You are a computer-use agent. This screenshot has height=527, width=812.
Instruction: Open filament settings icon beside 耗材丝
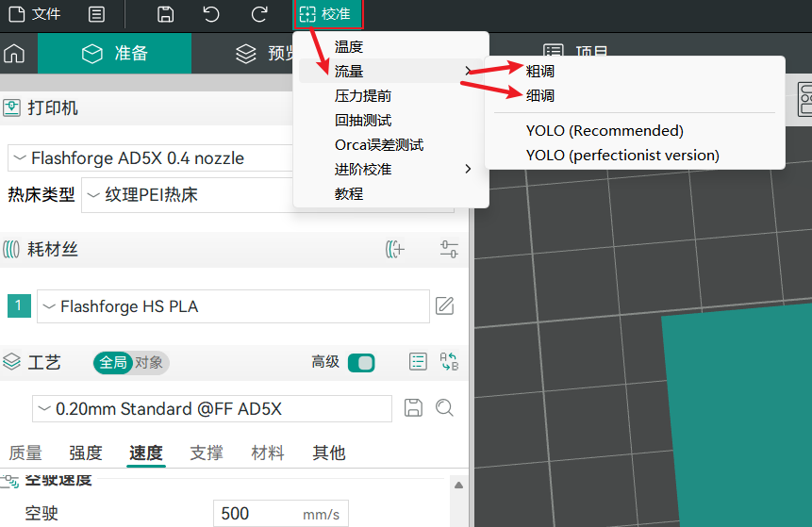coord(449,249)
